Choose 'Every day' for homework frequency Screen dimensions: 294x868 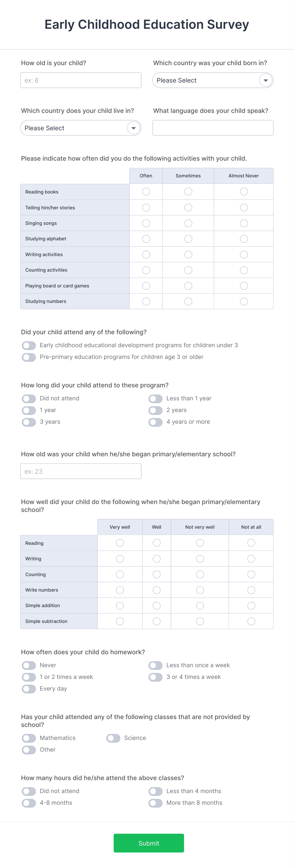tap(29, 689)
